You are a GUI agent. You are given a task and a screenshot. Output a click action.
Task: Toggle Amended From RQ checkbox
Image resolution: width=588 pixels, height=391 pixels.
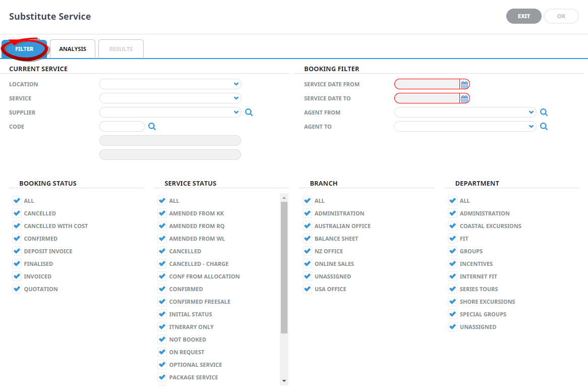tap(162, 226)
